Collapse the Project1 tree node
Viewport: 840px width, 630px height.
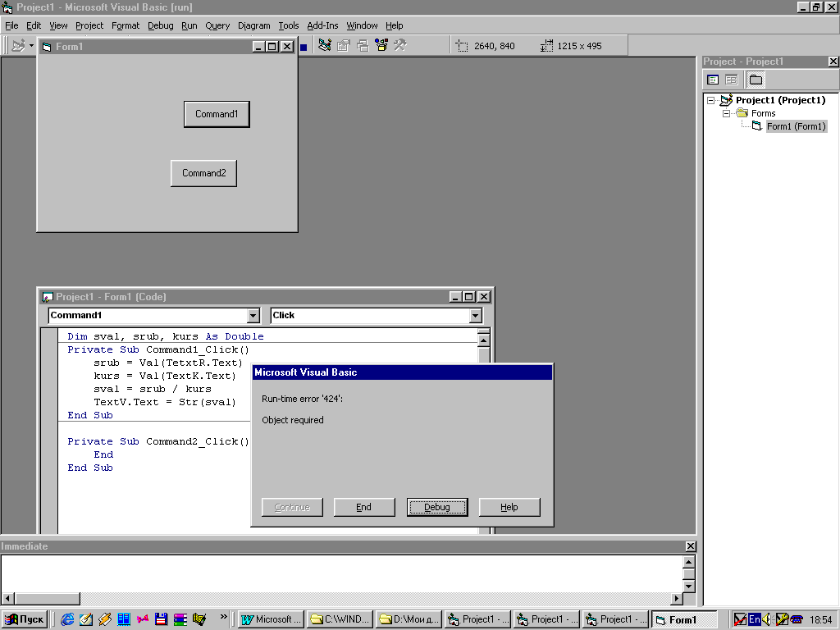point(711,100)
